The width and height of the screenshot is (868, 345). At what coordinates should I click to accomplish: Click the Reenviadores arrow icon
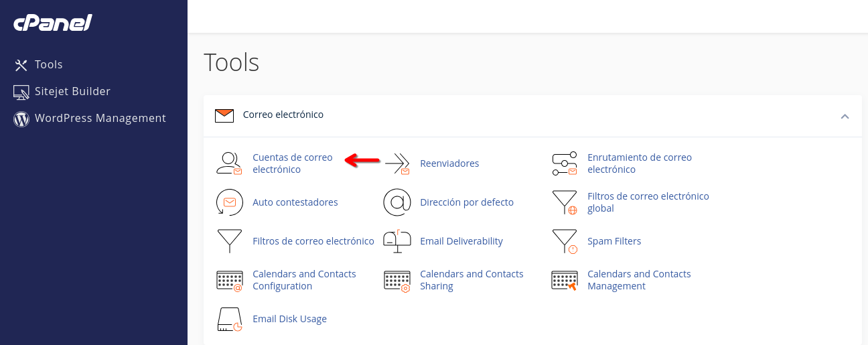[x=397, y=163]
